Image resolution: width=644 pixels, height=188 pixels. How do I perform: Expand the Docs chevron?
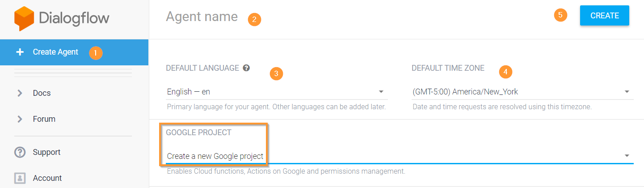[x=20, y=93]
